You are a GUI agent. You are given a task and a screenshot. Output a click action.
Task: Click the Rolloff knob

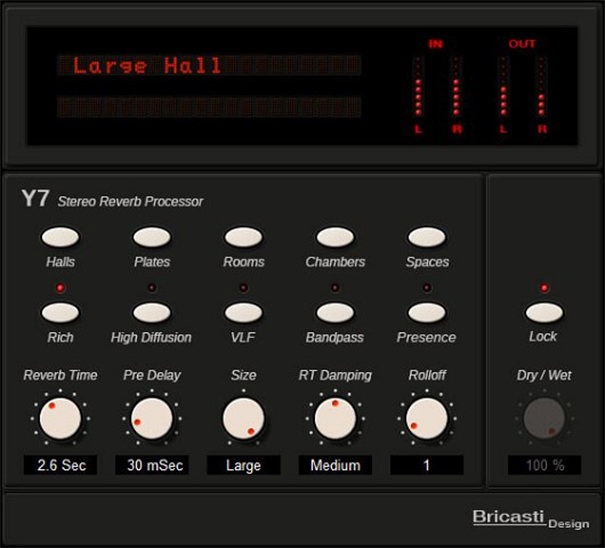coord(426,417)
